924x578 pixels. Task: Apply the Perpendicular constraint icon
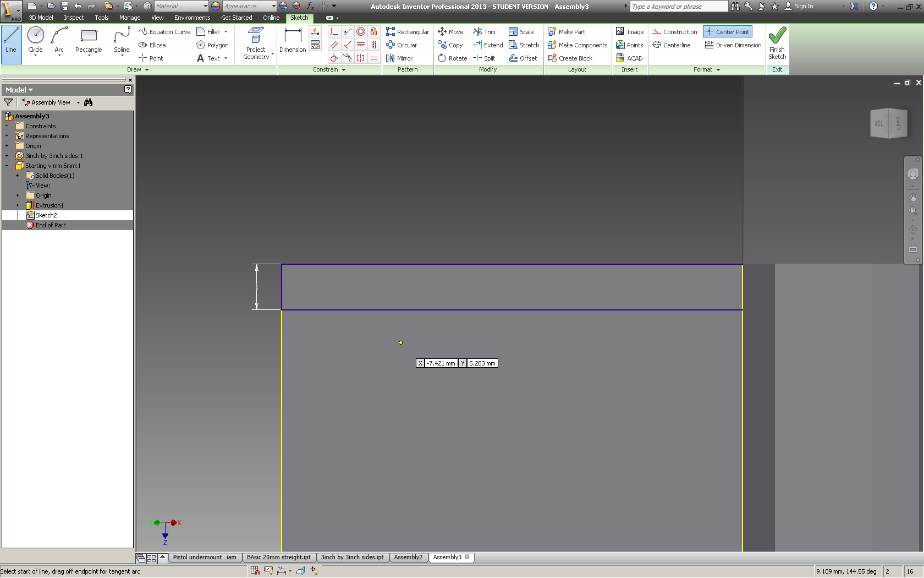(348, 45)
